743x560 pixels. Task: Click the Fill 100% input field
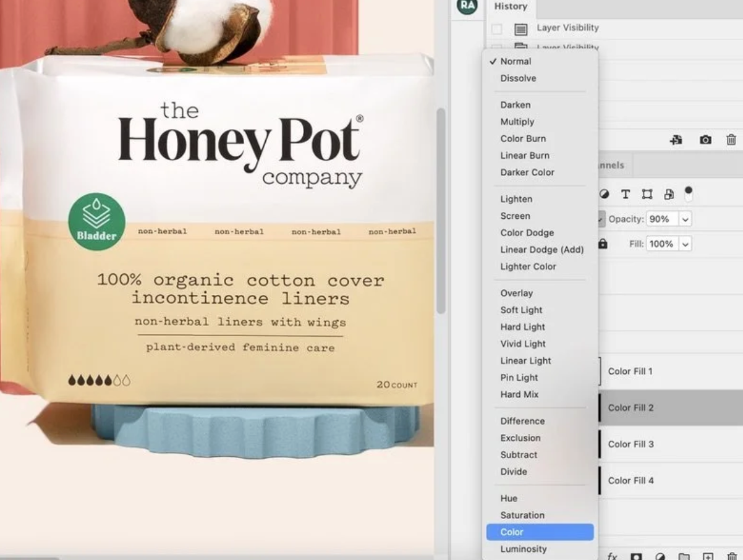click(661, 244)
